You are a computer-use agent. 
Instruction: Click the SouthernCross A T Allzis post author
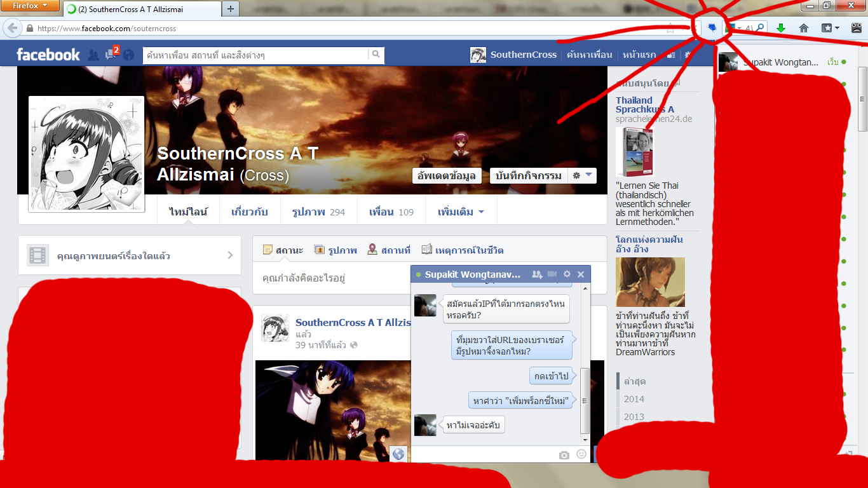point(353,323)
